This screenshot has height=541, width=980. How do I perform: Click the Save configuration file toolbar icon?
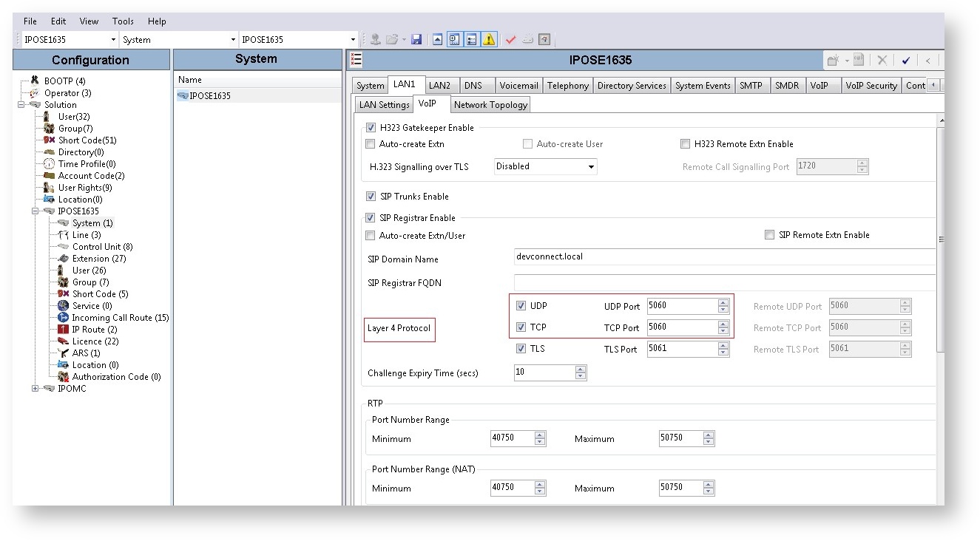416,39
